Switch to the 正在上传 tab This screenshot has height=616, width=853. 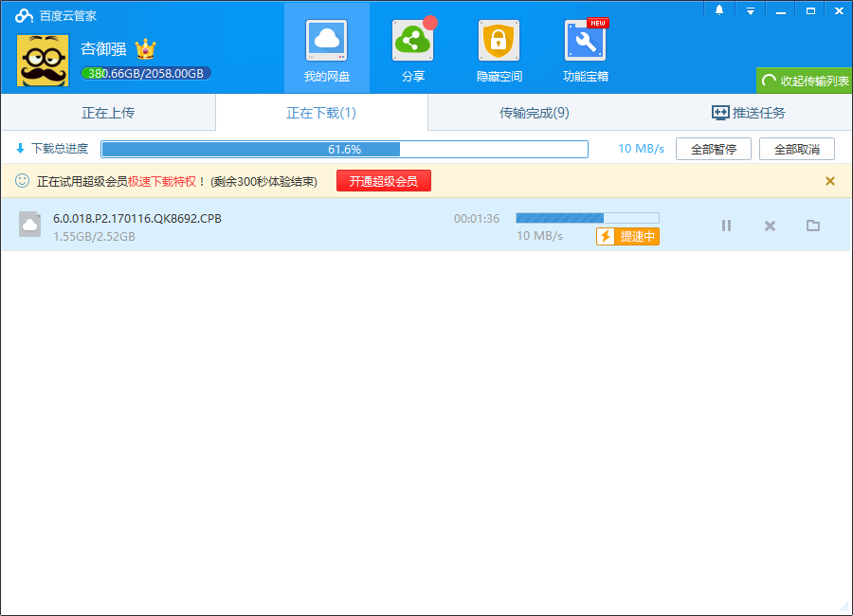[x=108, y=113]
